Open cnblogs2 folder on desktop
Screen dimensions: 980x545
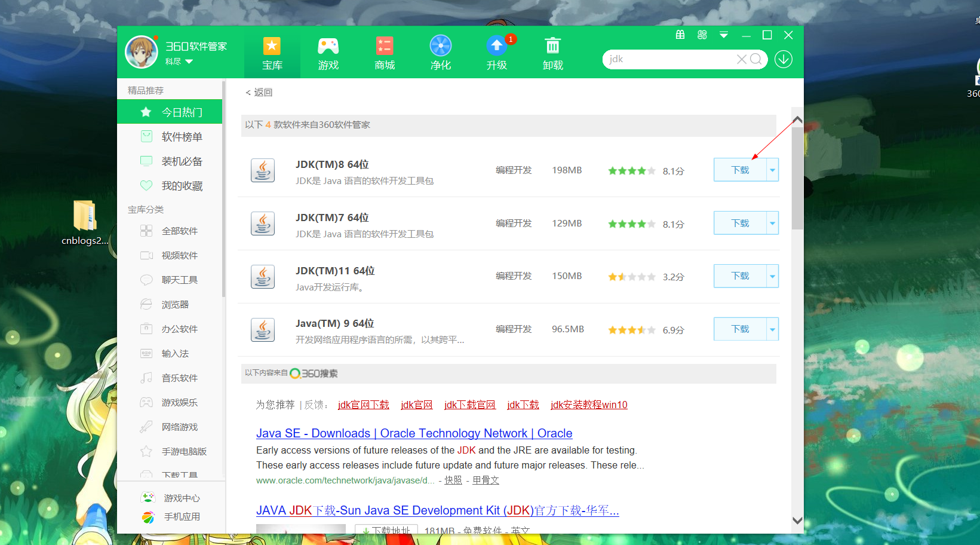[85, 222]
